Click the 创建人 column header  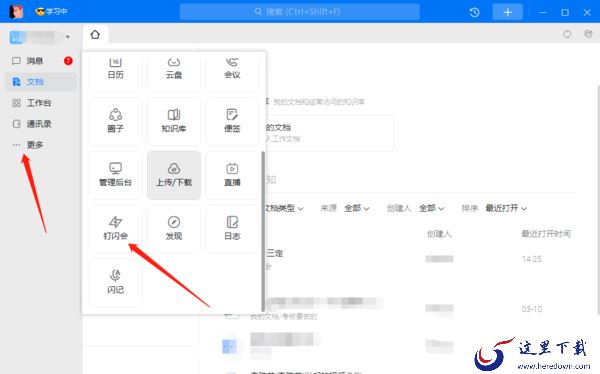439,234
